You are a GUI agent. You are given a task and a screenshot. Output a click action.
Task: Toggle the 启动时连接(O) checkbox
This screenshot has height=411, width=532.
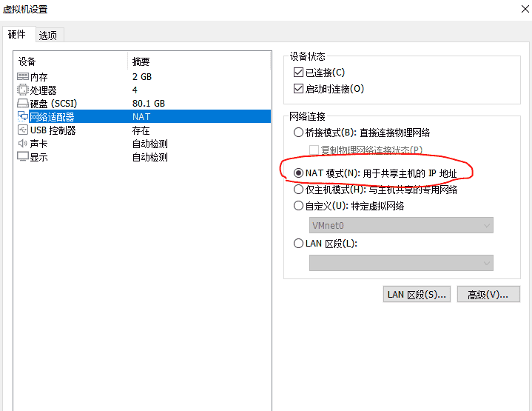click(298, 89)
